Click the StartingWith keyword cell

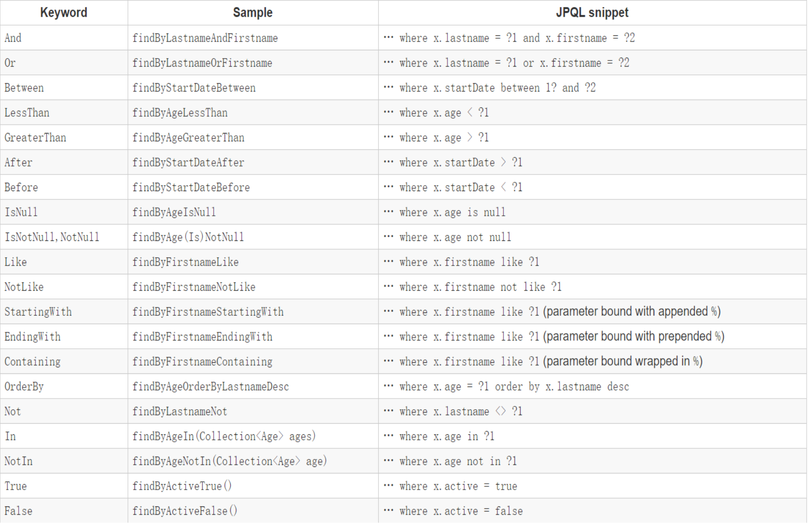pos(38,312)
